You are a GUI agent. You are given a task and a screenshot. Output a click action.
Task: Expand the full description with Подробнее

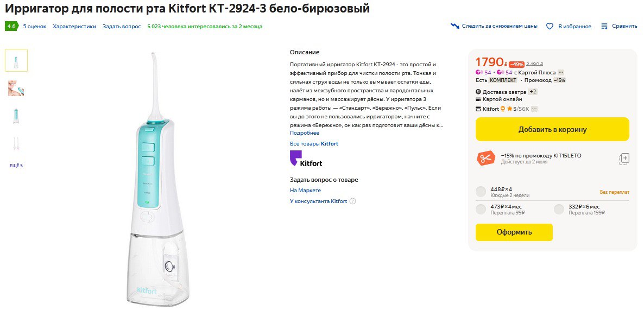click(x=304, y=133)
